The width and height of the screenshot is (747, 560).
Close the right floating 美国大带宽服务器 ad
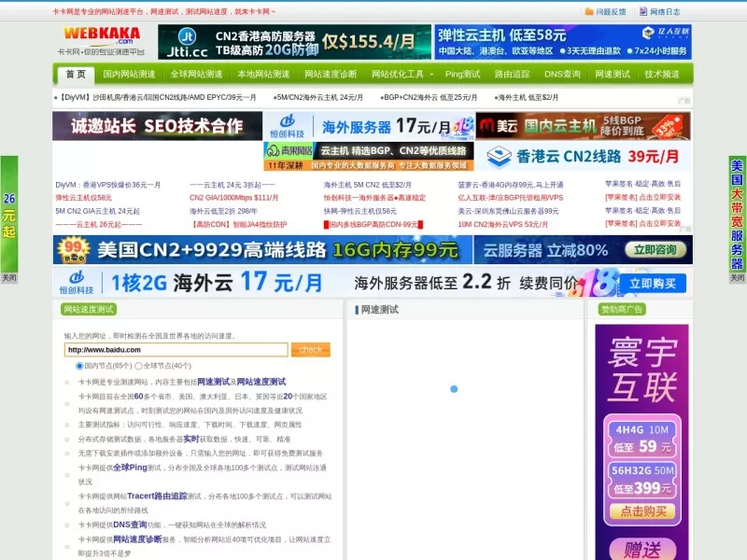click(738, 278)
